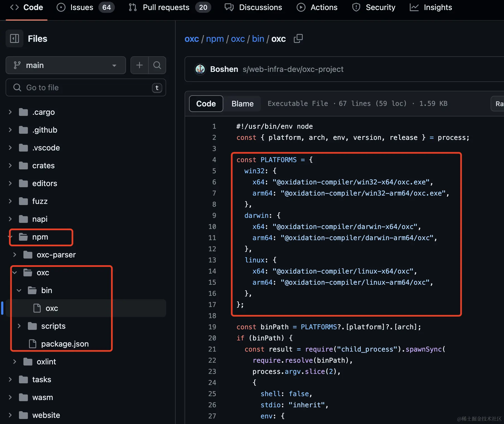This screenshot has height=424, width=504.
Task: Expand the .cargo folder chevron
Action: (x=10, y=112)
